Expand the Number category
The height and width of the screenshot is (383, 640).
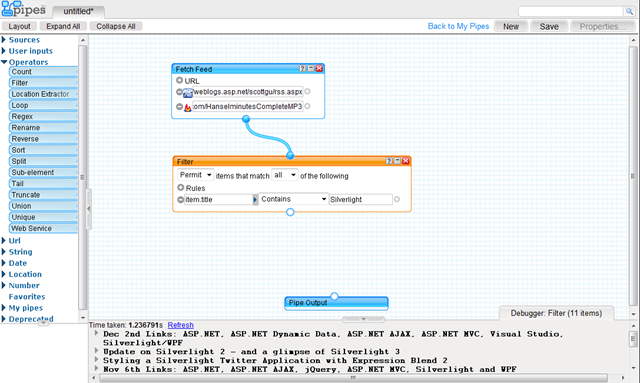pyautogui.click(x=4, y=285)
